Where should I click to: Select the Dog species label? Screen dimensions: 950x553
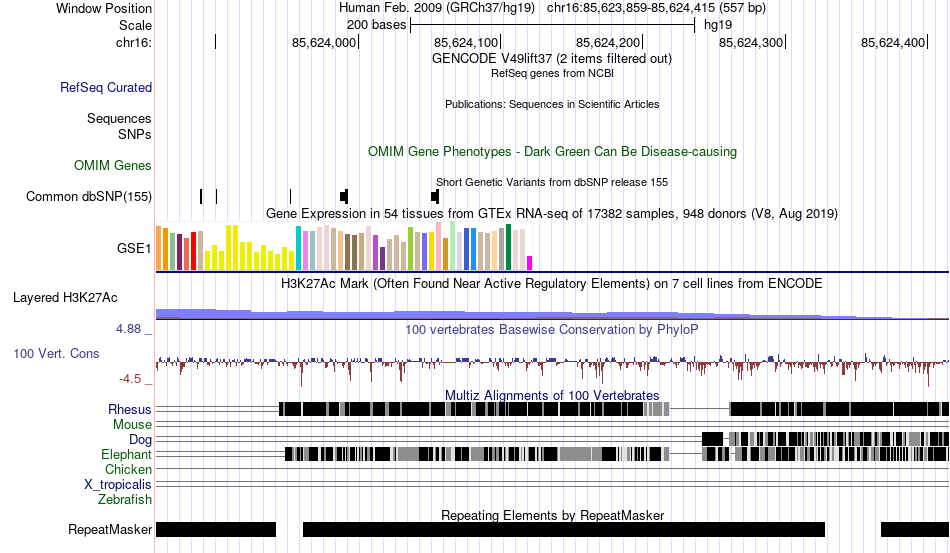point(141,440)
